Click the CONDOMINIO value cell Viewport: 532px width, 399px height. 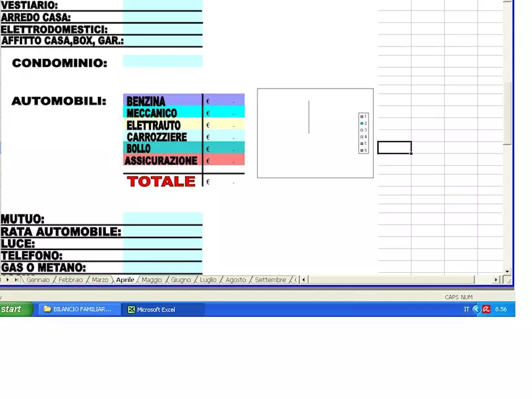pyautogui.click(x=163, y=61)
